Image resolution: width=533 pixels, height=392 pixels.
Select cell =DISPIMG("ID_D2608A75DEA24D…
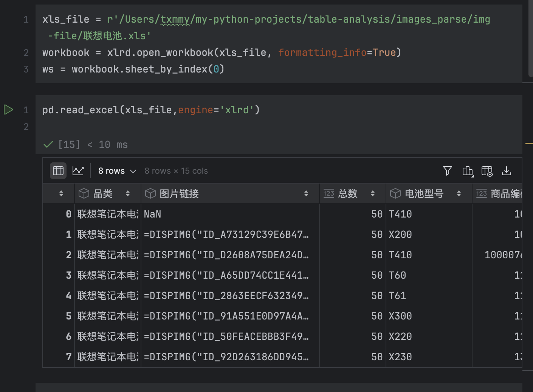pyautogui.click(x=230, y=255)
